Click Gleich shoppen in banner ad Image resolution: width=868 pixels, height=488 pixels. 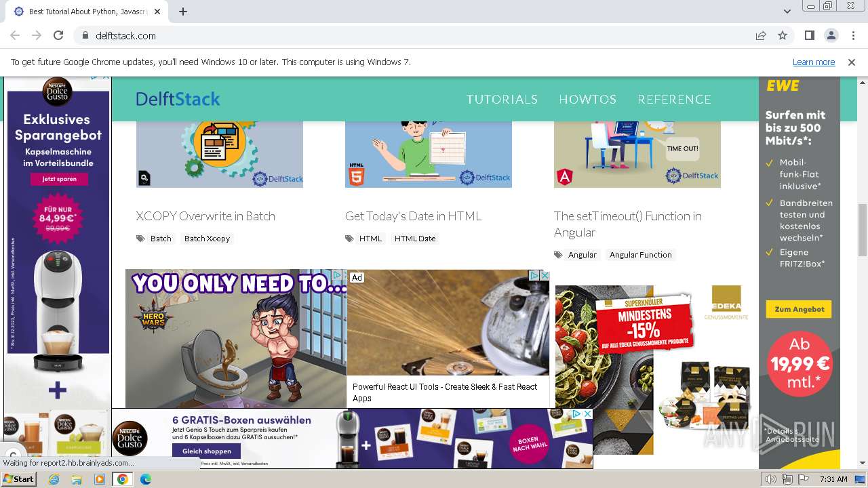click(x=206, y=451)
